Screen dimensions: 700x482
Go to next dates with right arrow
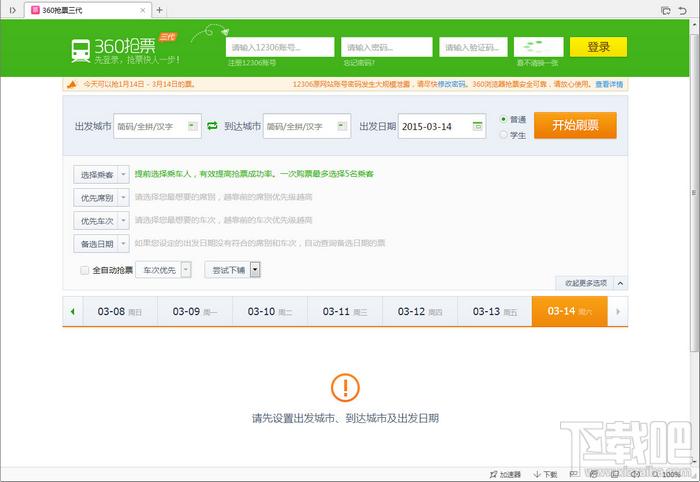(618, 312)
